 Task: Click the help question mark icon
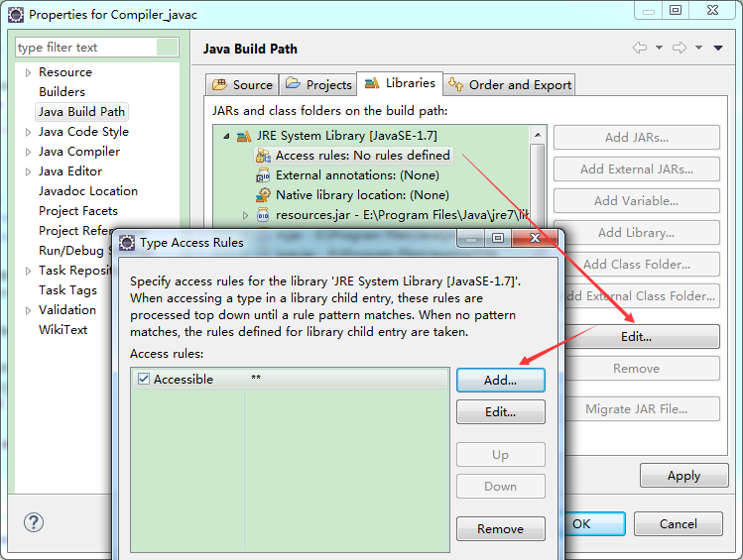(34, 522)
